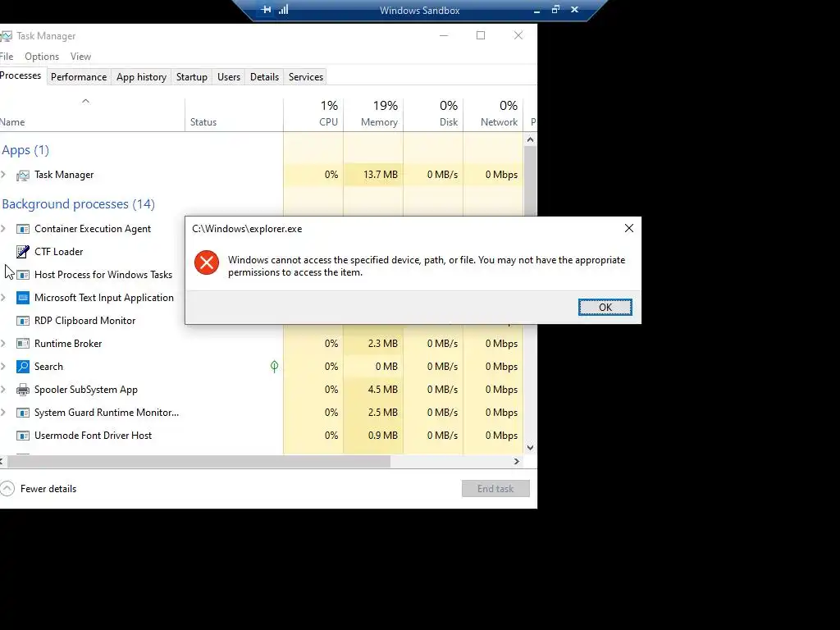This screenshot has width=840, height=630.
Task: Open the View menu
Action: pyautogui.click(x=80, y=57)
